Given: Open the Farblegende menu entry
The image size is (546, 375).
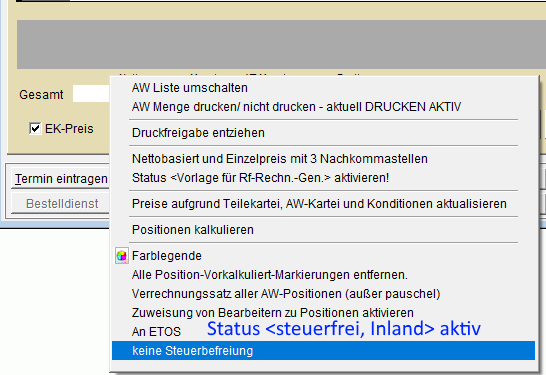Looking at the screenshot, I should coord(323,256).
